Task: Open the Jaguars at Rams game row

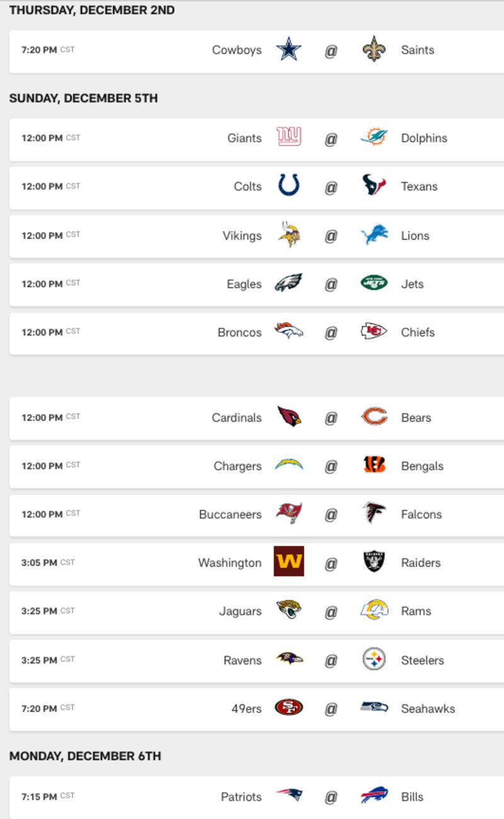Action: coord(256,612)
